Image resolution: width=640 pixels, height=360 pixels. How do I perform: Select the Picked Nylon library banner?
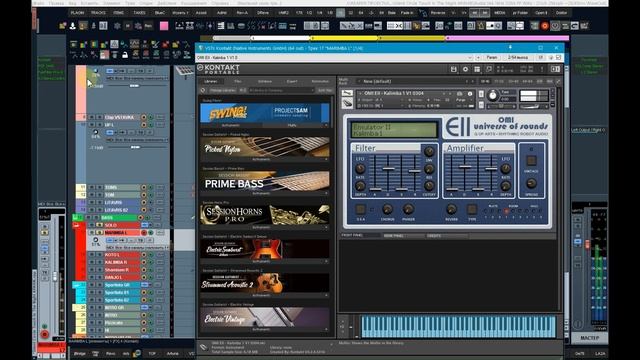(264, 147)
